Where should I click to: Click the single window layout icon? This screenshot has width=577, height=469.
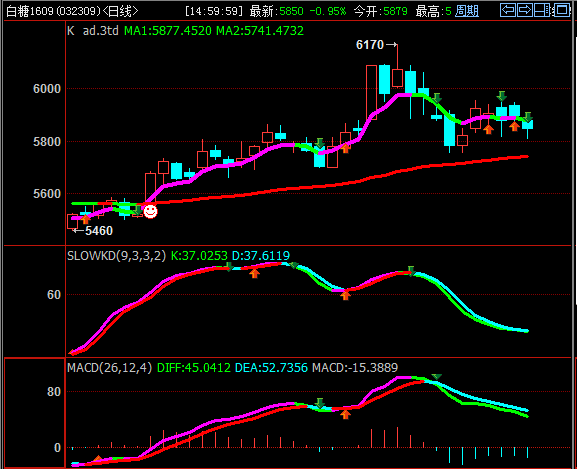pos(563,10)
